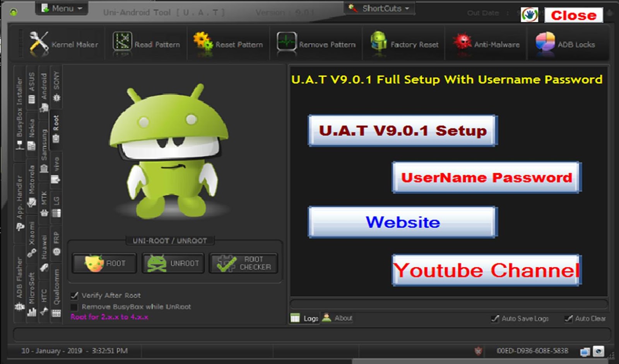Click the green Android logo icon at top-left
This screenshot has width=619, height=364.
pos(14,12)
